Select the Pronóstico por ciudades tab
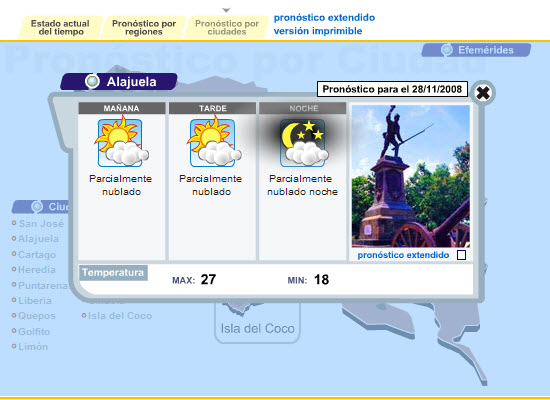The width and height of the screenshot is (550, 400). pos(227,27)
